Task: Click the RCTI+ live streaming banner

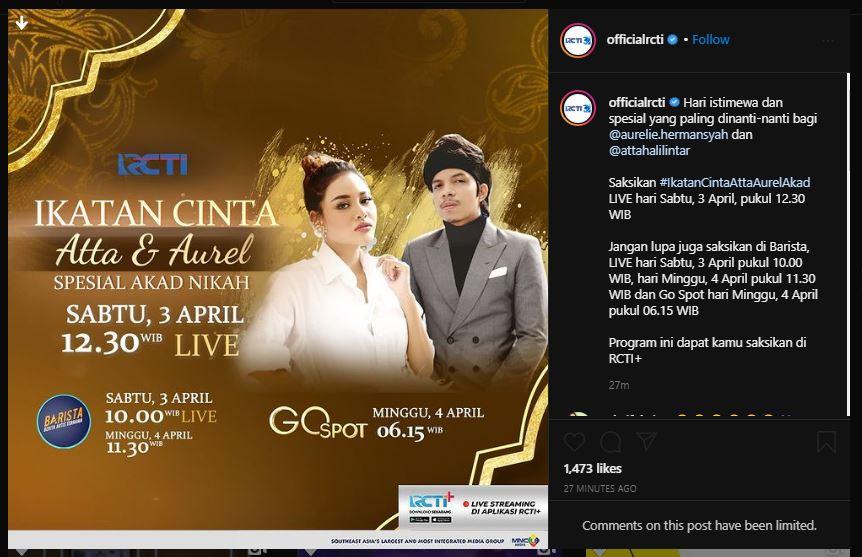Action: click(473, 507)
